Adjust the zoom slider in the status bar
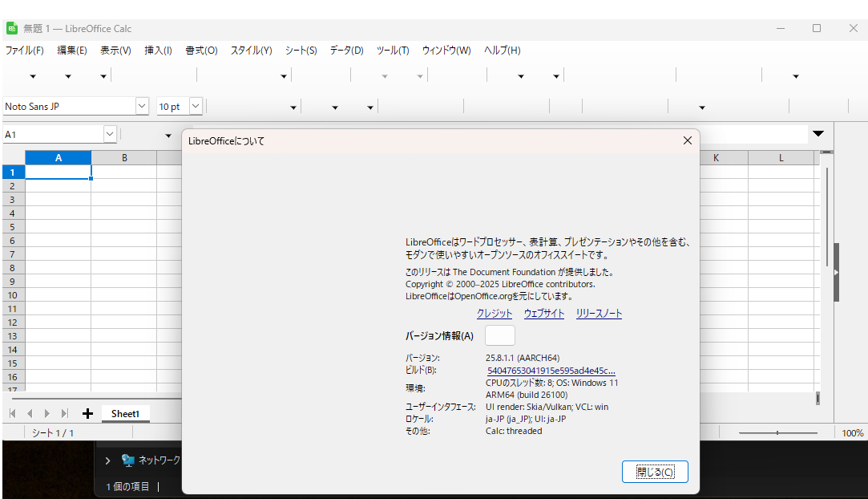The height and width of the screenshot is (499, 868). pyautogui.click(x=777, y=433)
